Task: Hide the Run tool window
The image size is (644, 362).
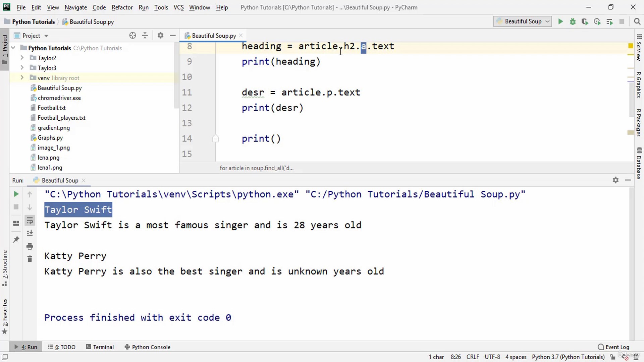Action: pos(628,180)
